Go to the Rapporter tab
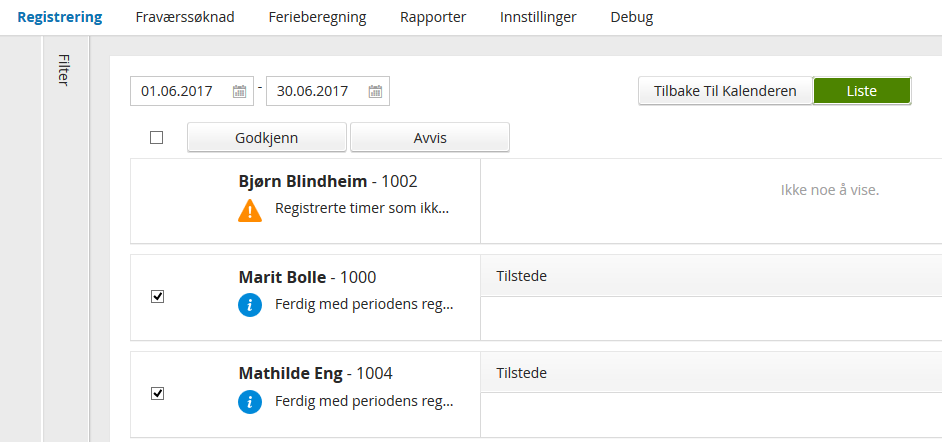The image size is (942, 442). click(433, 17)
